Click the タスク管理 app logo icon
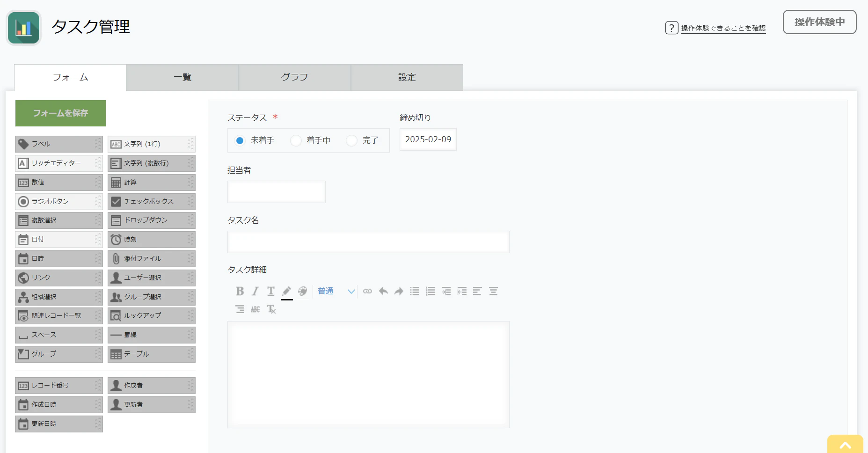 tap(24, 28)
